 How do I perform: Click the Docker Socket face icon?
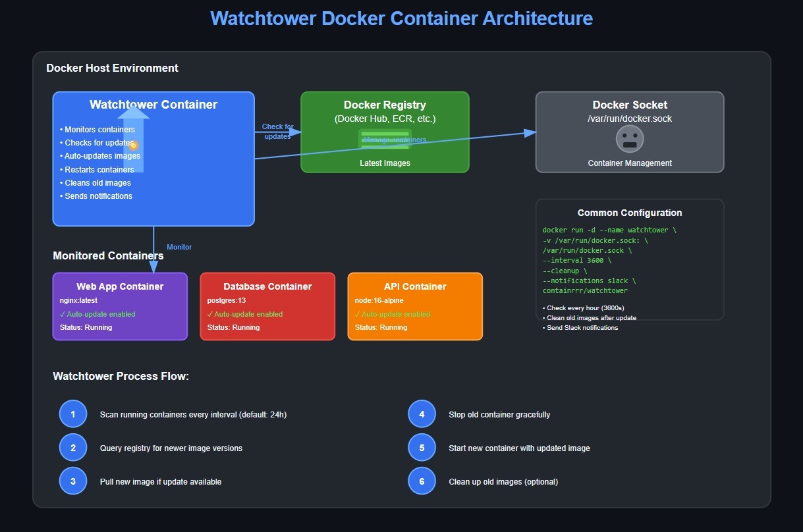629,138
